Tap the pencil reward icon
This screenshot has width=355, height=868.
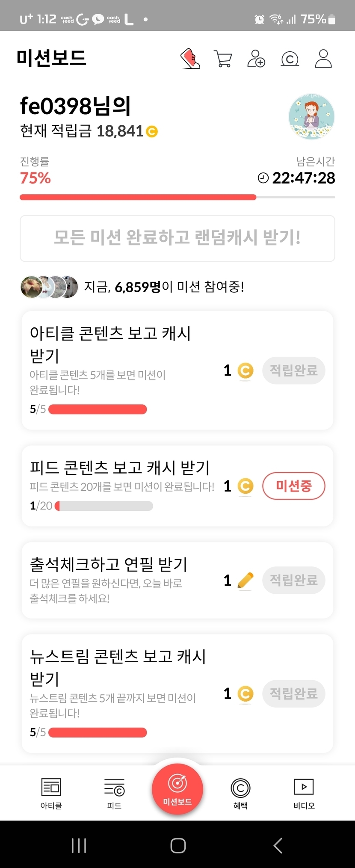coord(245,581)
